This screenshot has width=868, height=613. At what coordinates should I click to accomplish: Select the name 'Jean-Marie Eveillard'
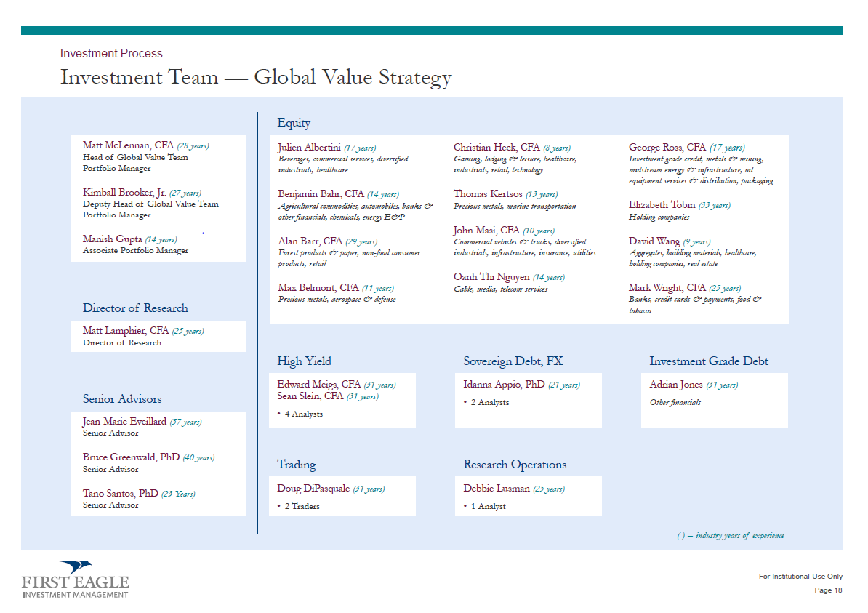point(124,422)
